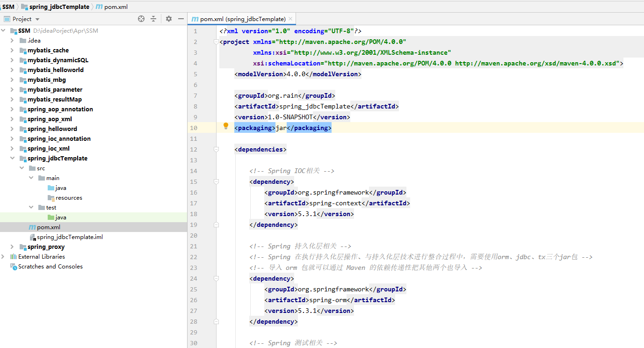Select spring_aop_annotation module
The width and height of the screenshot is (644, 348).
(x=60, y=109)
